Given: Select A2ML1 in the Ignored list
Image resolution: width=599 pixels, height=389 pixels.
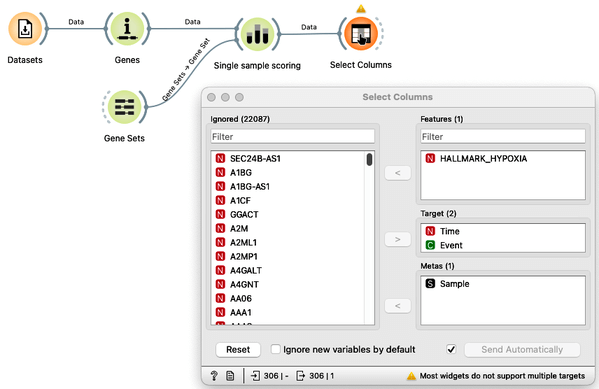Looking at the screenshot, I should 288,243.
